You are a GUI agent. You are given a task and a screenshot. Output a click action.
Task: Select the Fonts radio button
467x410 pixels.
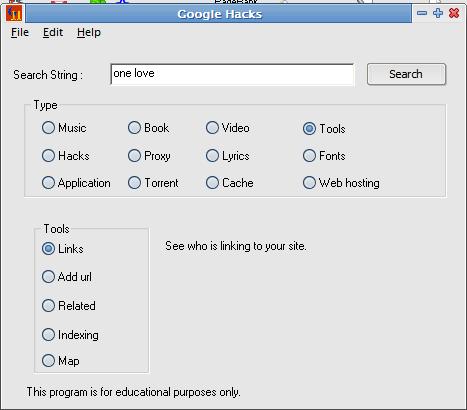[x=324, y=156]
